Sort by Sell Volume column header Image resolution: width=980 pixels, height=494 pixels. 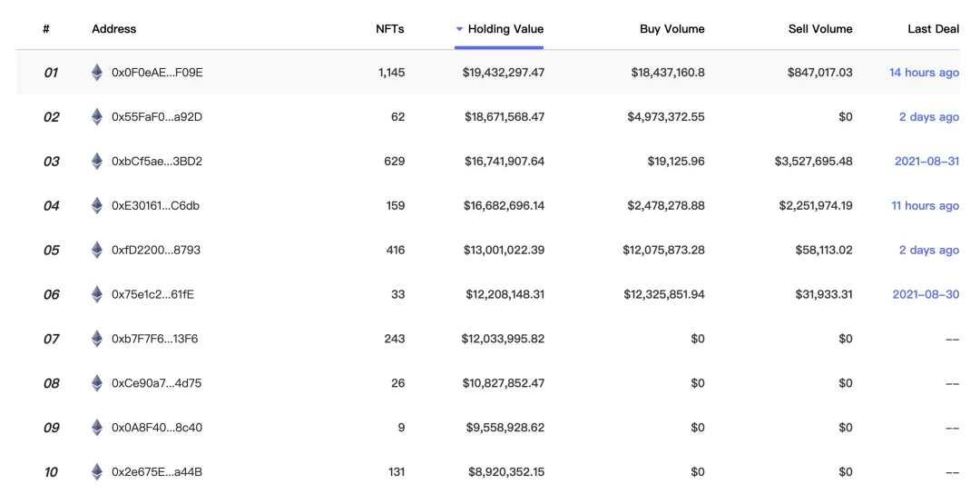[820, 29]
